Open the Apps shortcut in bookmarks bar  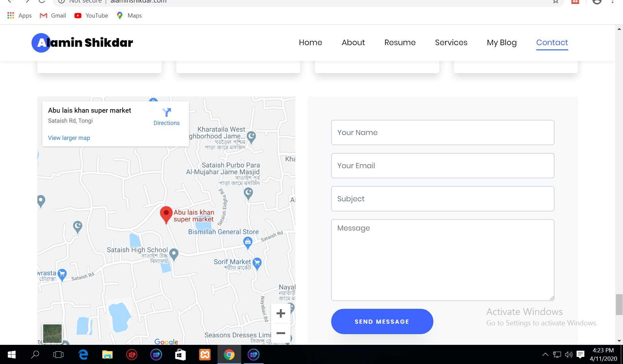click(19, 16)
